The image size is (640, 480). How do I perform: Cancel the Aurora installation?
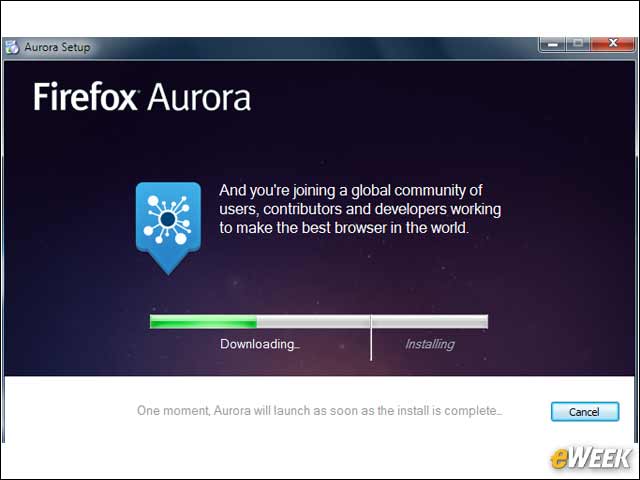click(x=584, y=411)
